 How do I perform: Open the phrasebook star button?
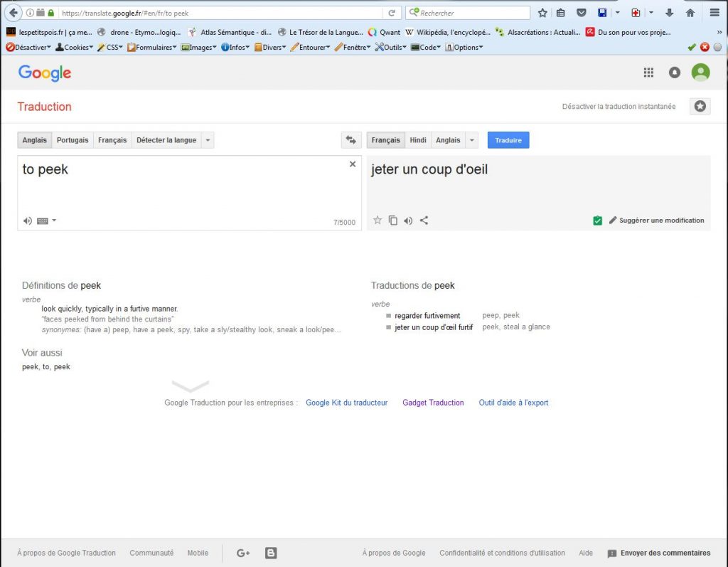(x=700, y=107)
